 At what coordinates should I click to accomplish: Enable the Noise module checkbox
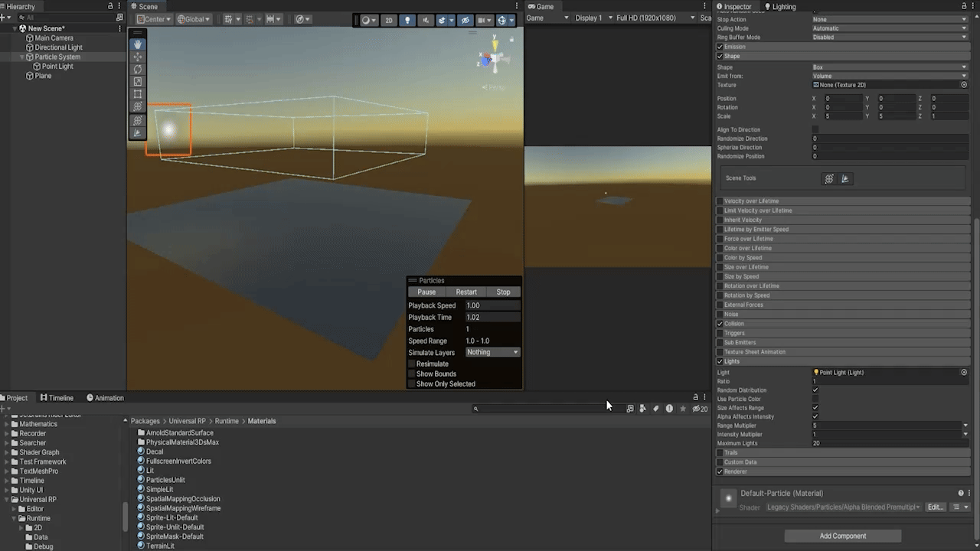[720, 315]
